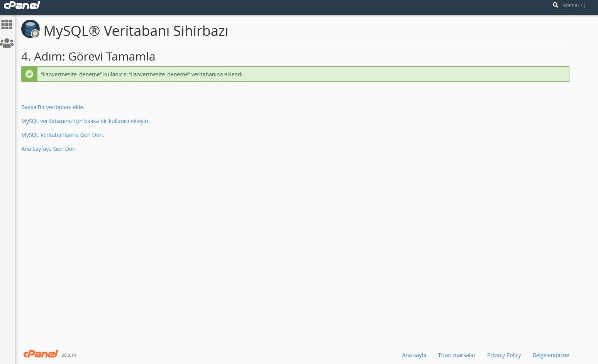Viewport: 598px width, 364px height.
Task: Click the green success checkmark icon
Action: coord(29,74)
